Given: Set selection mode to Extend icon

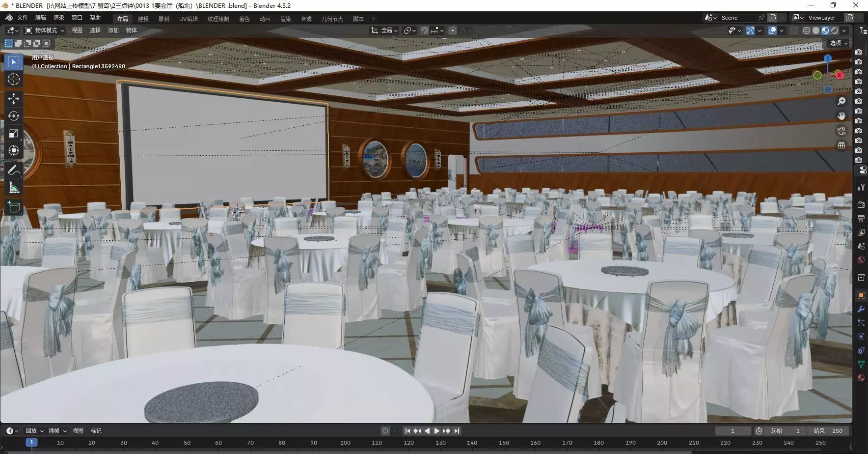Looking at the screenshot, I should pos(18,43).
